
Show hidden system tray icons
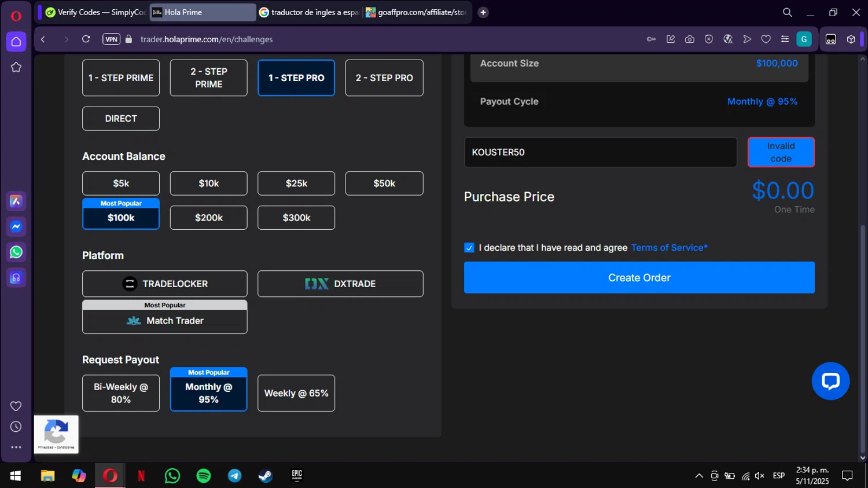coord(699,476)
